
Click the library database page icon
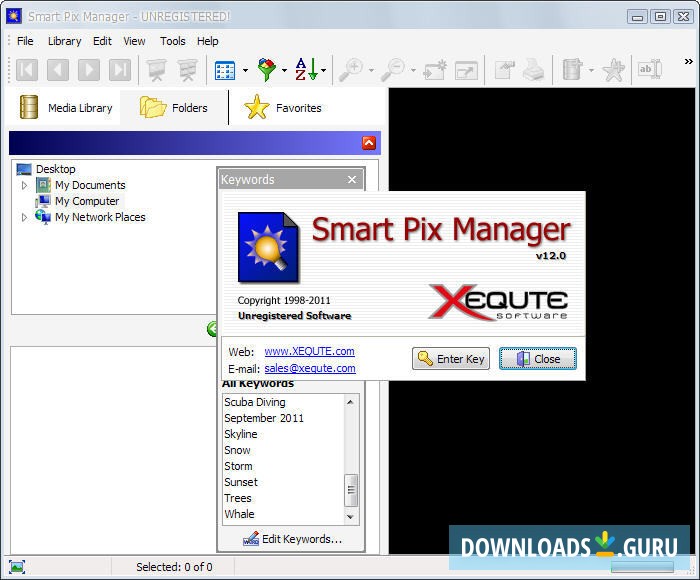(573, 70)
